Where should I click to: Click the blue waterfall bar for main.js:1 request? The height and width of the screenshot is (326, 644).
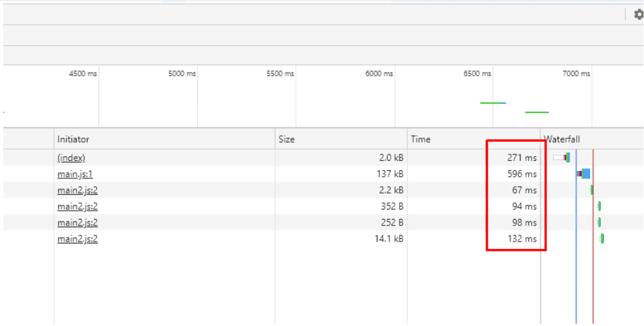pos(586,174)
